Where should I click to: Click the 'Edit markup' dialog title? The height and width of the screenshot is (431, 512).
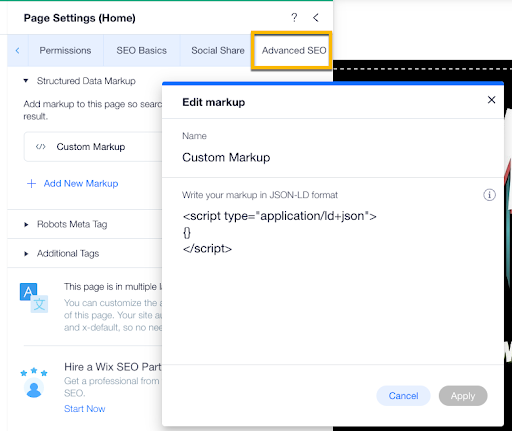pyautogui.click(x=214, y=102)
